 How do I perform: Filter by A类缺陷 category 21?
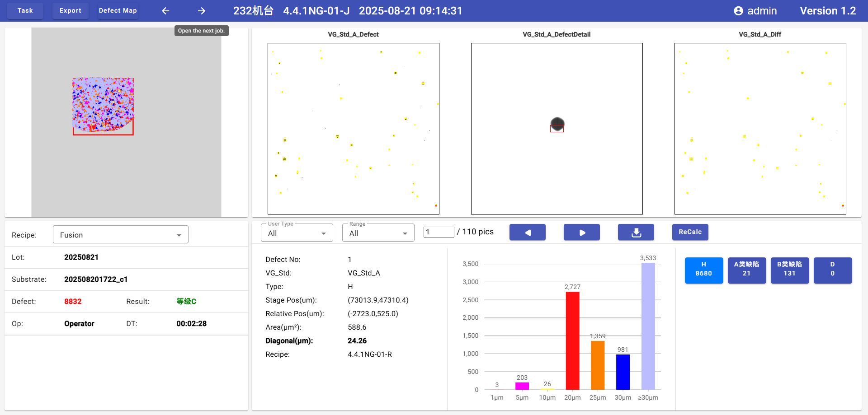[x=746, y=270]
